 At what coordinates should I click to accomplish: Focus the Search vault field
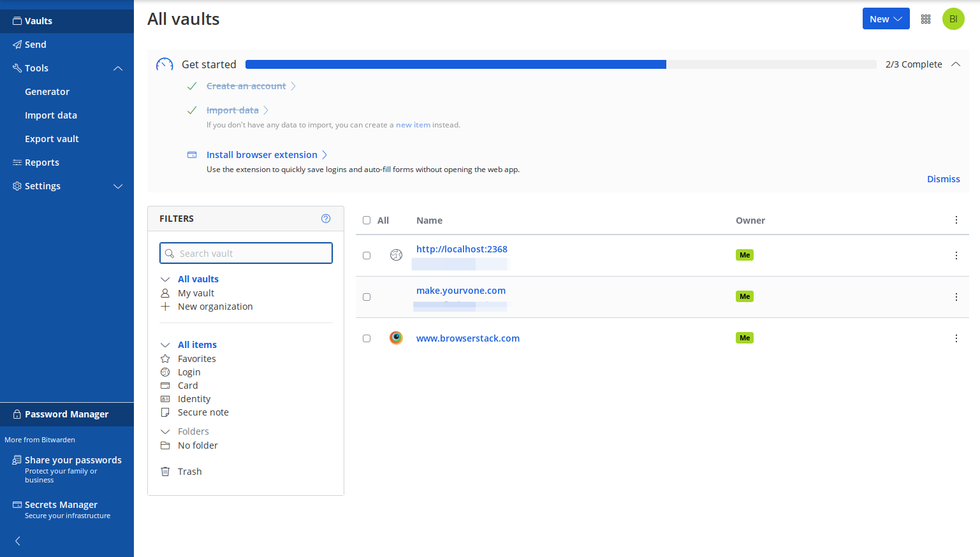pyautogui.click(x=246, y=253)
